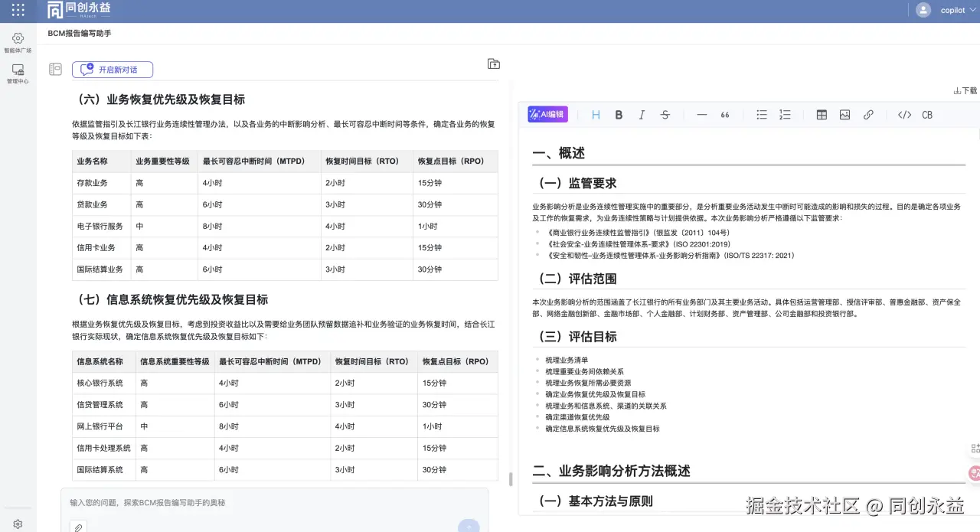Start a new chat with 开启新对话
Screen dimensions: 980x532
point(113,70)
